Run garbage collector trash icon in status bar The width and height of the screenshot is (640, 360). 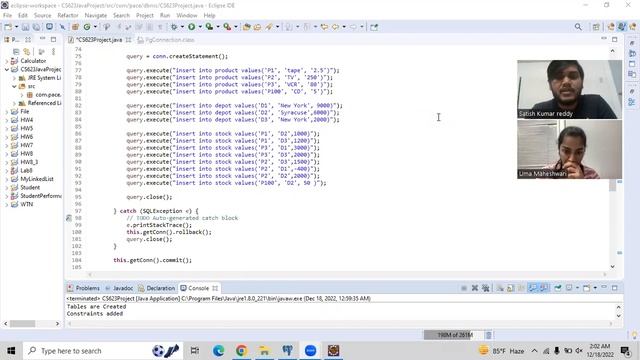[x=489, y=335]
